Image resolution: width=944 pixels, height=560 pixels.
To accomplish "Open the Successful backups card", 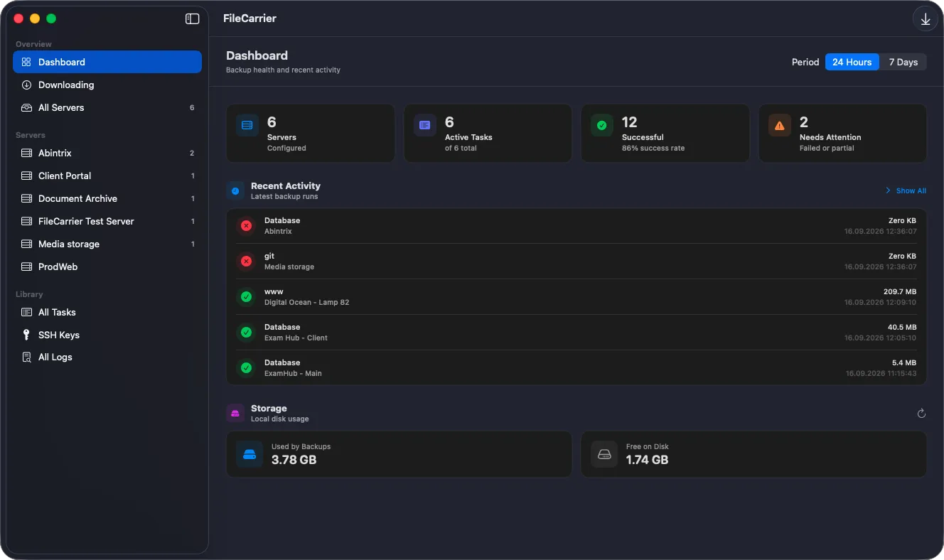I will click(x=665, y=133).
